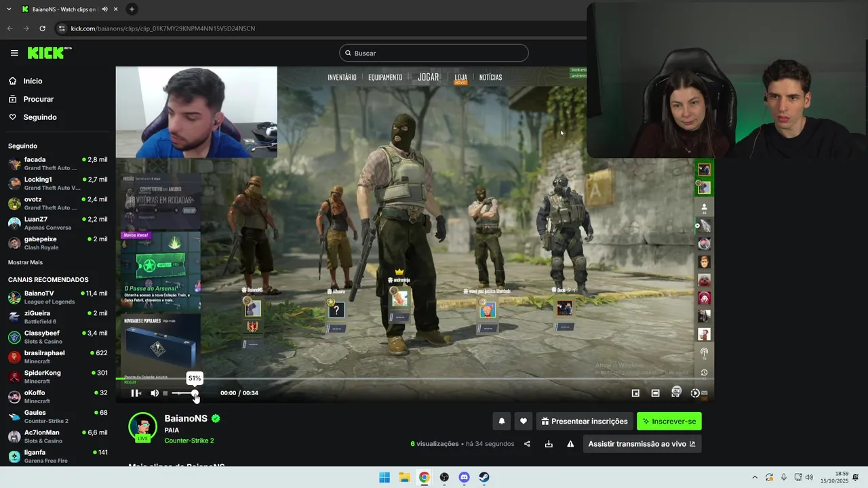This screenshot has height=488, width=868.
Task: Open recommended channel Classybeef
Action: (x=57, y=337)
